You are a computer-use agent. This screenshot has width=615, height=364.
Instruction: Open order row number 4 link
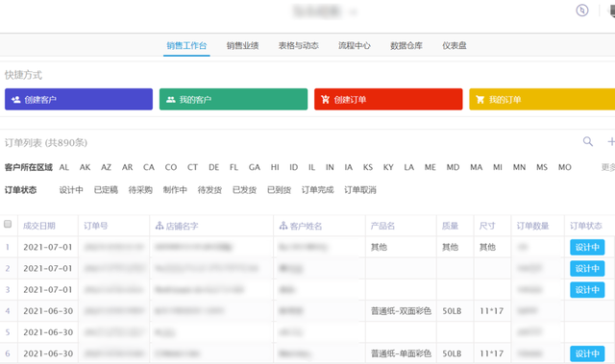pos(8,311)
